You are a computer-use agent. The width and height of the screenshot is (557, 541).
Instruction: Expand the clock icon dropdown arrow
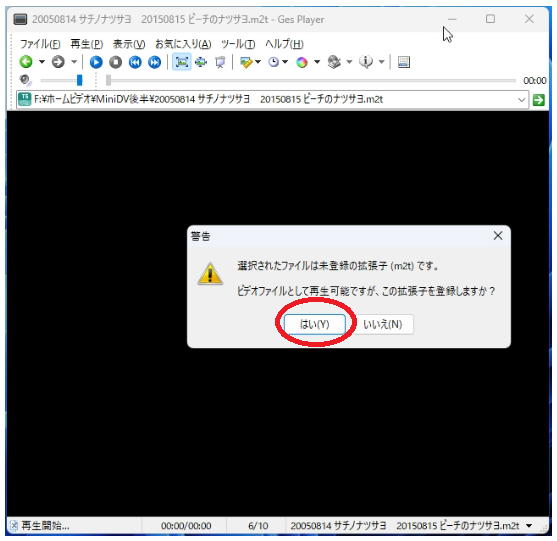pyautogui.click(x=285, y=62)
